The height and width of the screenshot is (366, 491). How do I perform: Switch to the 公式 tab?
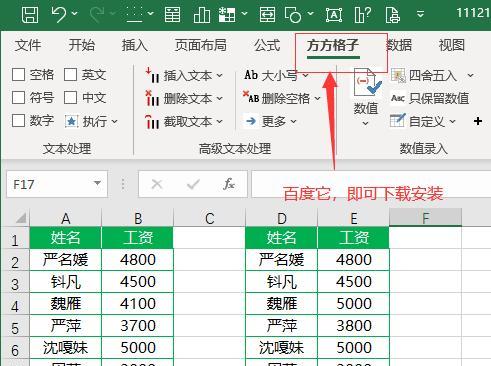267,45
